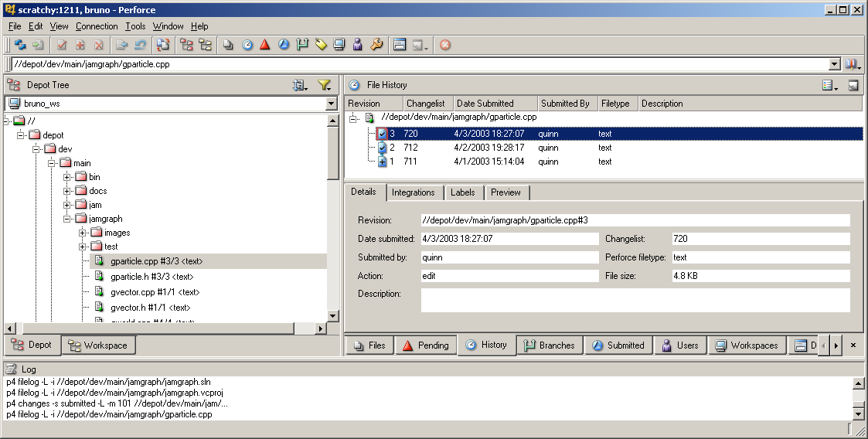
Task: Open the Tools menu
Action: [135, 26]
